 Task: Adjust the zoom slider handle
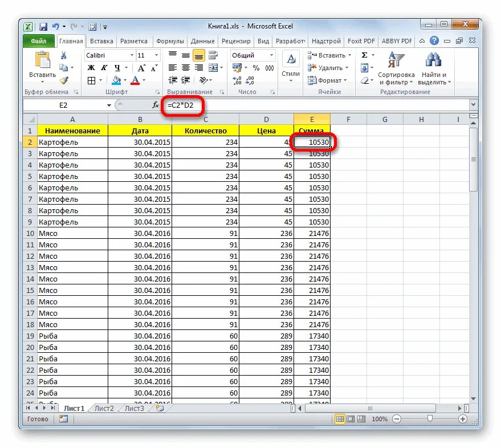click(x=430, y=419)
